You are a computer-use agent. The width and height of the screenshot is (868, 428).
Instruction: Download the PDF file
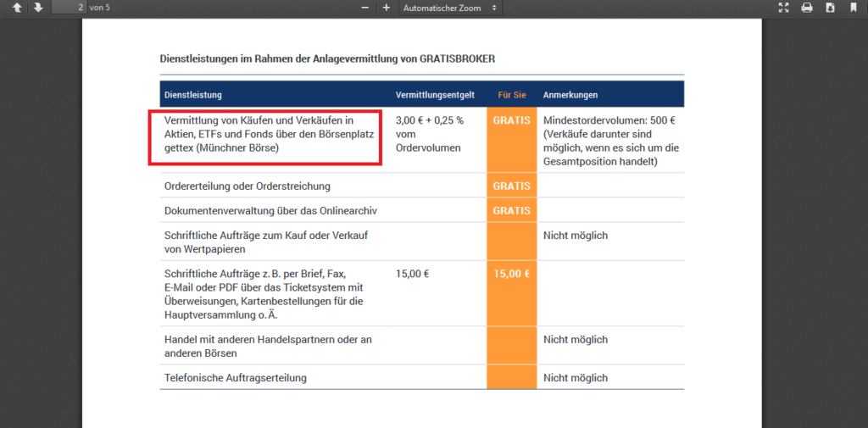coord(830,8)
